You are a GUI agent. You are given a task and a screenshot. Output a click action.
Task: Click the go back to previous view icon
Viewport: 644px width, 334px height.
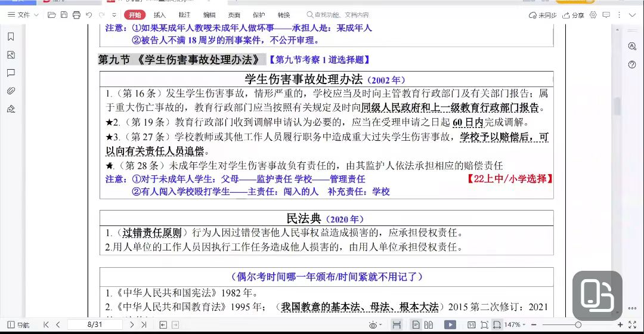[x=163, y=325]
